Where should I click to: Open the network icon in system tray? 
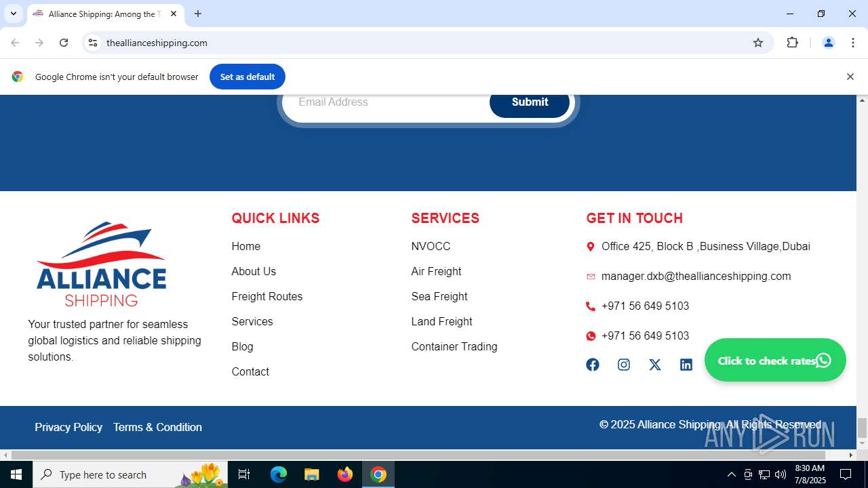(764, 474)
